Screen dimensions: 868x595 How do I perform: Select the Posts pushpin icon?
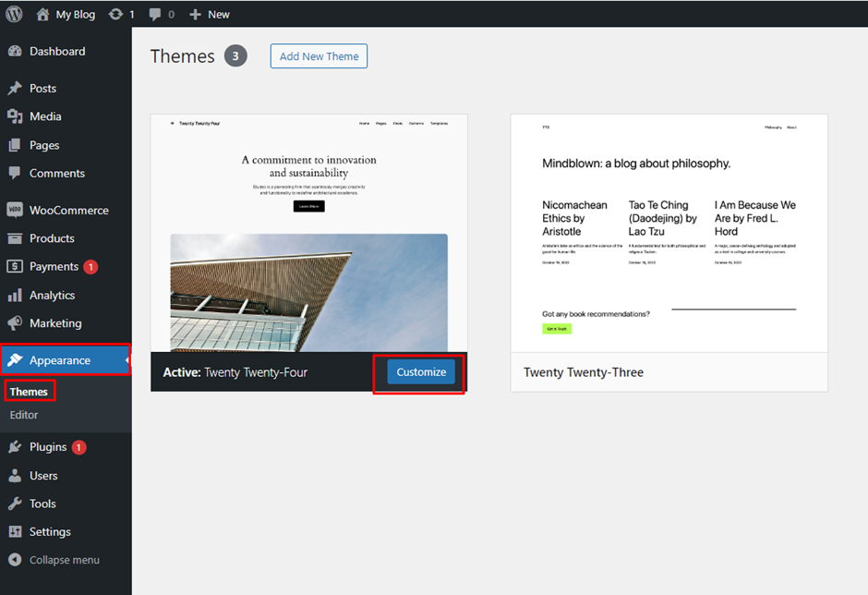tap(22, 88)
